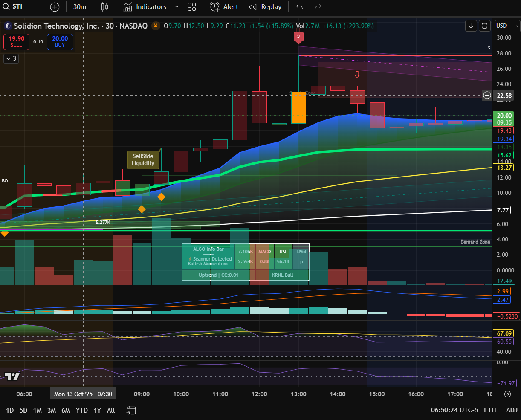Click the 06:50:24 UTC-5 timezone clock
The image size is (521, 420).
coord(454,410)
